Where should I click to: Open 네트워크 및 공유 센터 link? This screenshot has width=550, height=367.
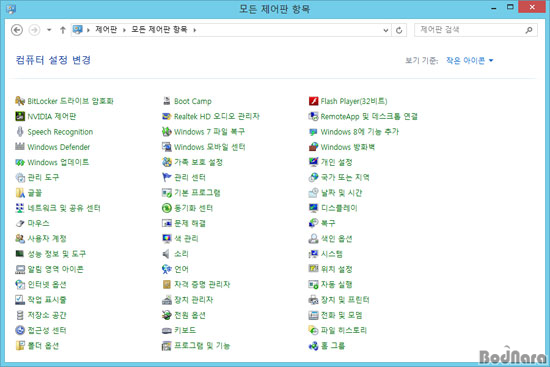pos(64,208)
